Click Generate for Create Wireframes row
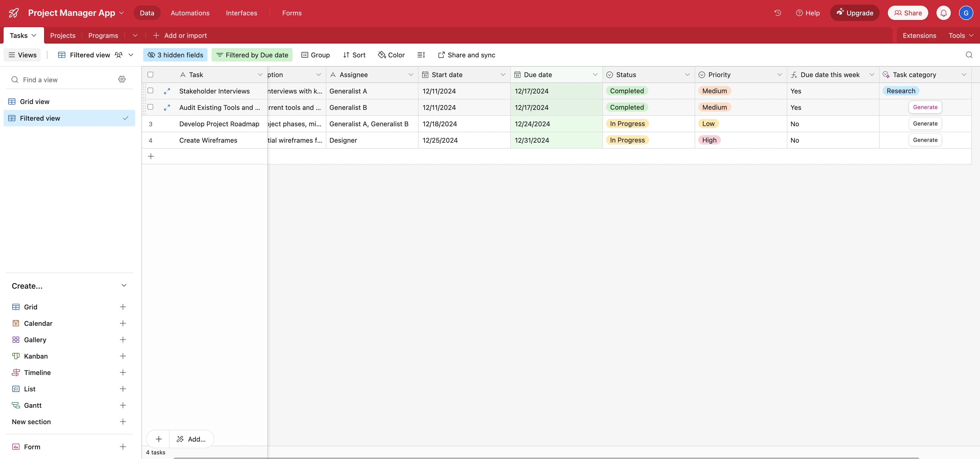The image size is (980, 459). tap(925, 140)
